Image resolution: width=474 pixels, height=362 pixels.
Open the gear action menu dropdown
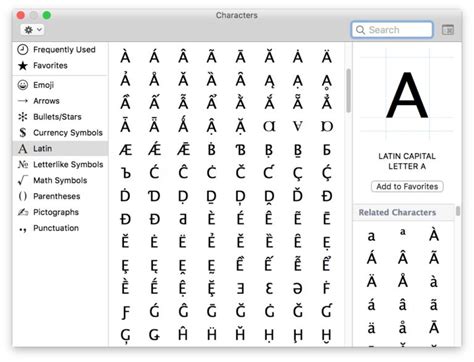click(x=32, y=30)
